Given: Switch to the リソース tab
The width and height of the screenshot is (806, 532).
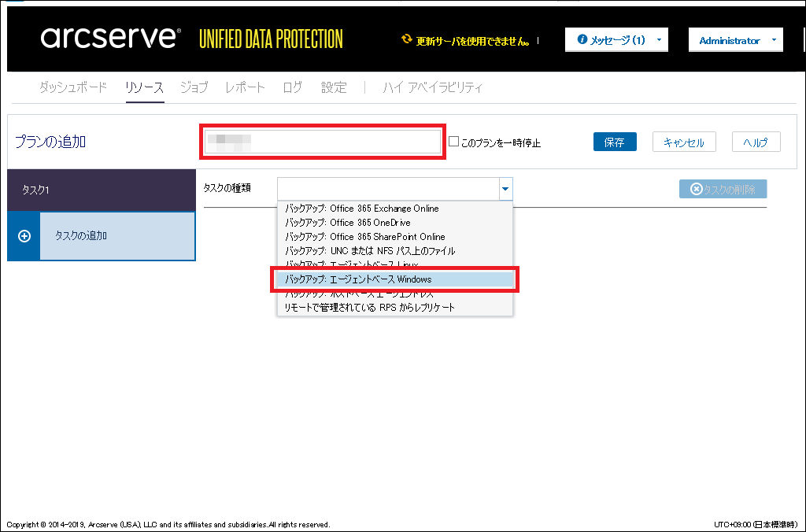Looking at the screenshot, I should click(x=145, y=87).
